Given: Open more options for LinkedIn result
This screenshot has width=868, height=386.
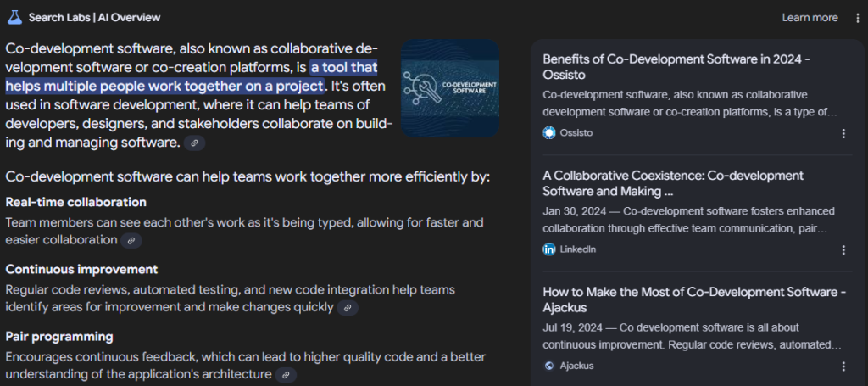Looking at the screenshot, I should 843,249.
